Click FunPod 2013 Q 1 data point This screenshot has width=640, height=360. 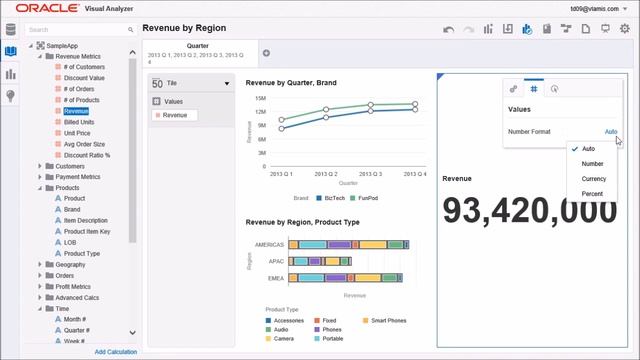click(x=282, y=120)
